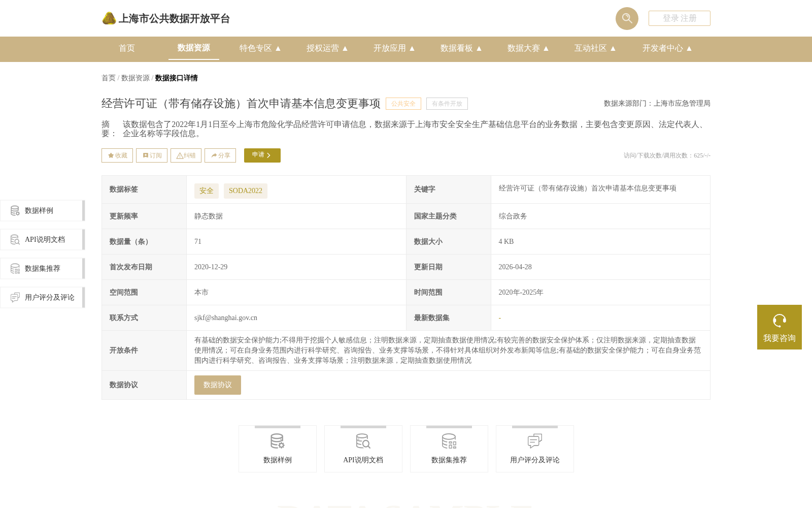Click the bottom 数据集推荐 card label
This screenshot has width=812, height=508.
pyautogui.click(x=449, y=460)
